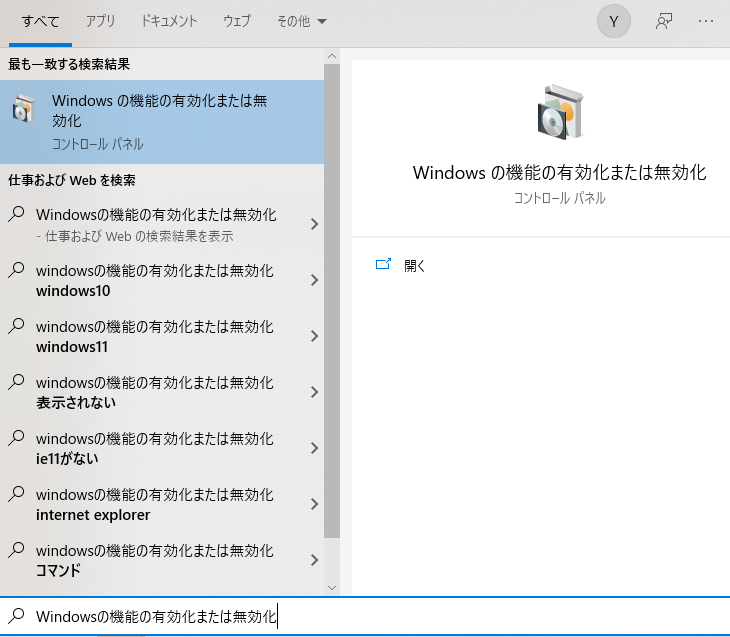Viewport: 730px width, 637px height.
Task: Click the search icon beside the コマンド suggestion
Action: pyautogui.click(x=16, y=549)
